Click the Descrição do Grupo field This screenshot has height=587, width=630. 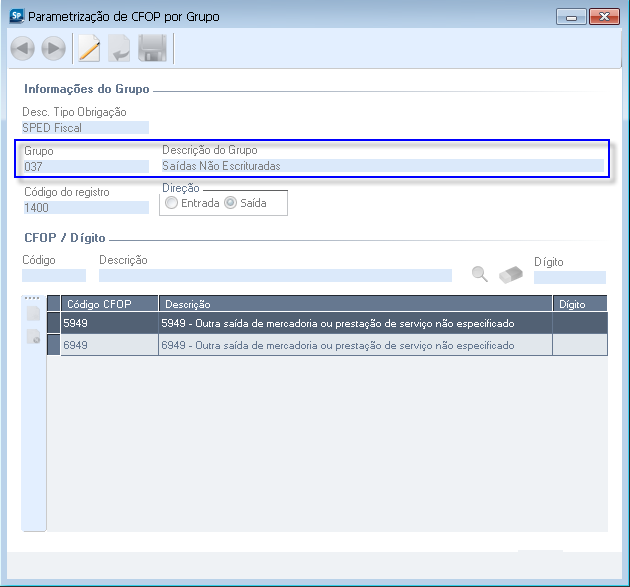coord(382,166)
